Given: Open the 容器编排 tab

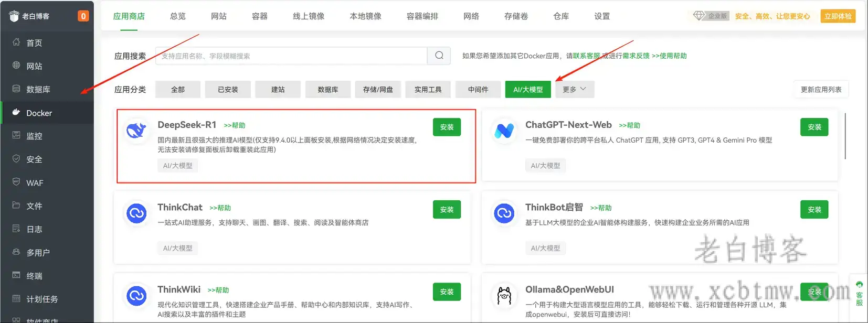Looking at the screenshot, I should tap(422, 16).
